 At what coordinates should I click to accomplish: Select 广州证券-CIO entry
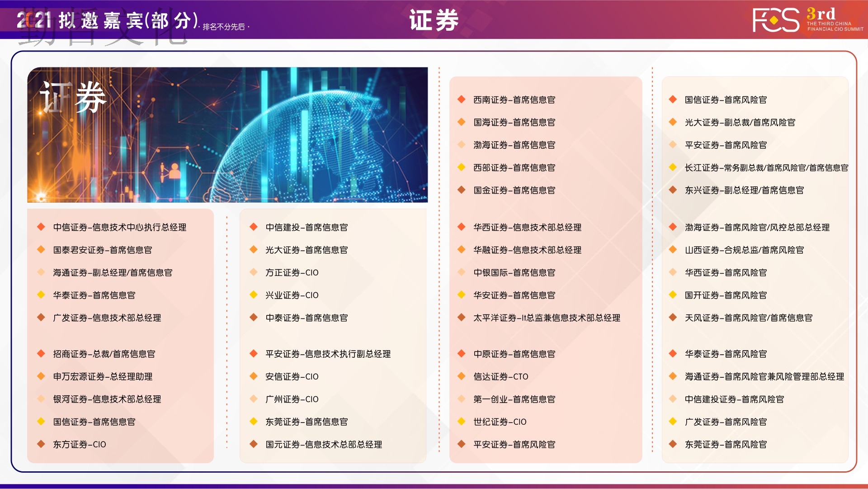click(292, 399)
